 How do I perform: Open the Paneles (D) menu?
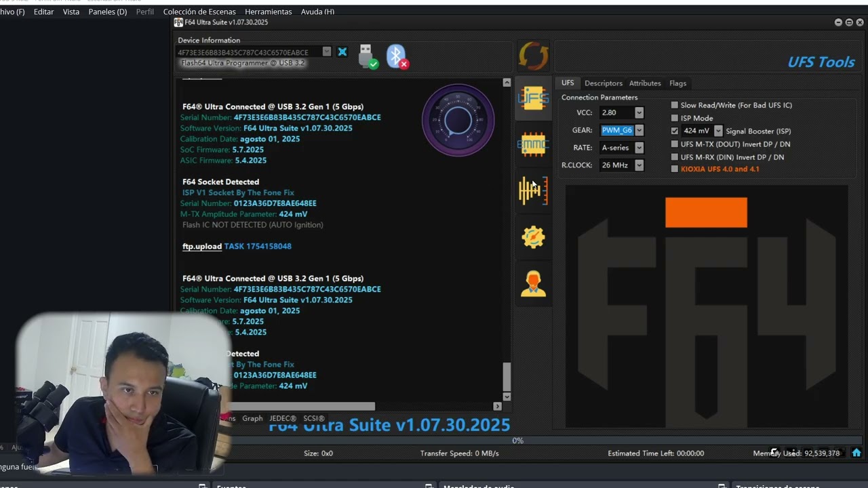108,12
